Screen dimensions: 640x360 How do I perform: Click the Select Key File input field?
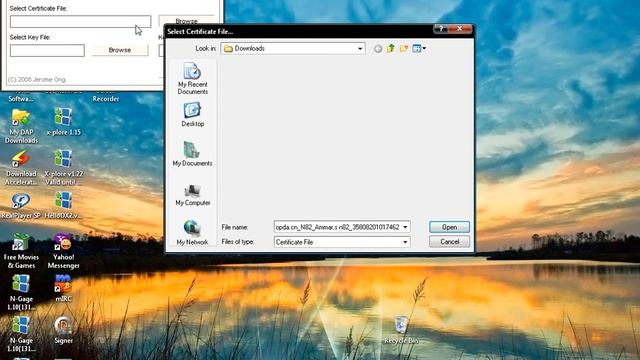pos(47,51)
